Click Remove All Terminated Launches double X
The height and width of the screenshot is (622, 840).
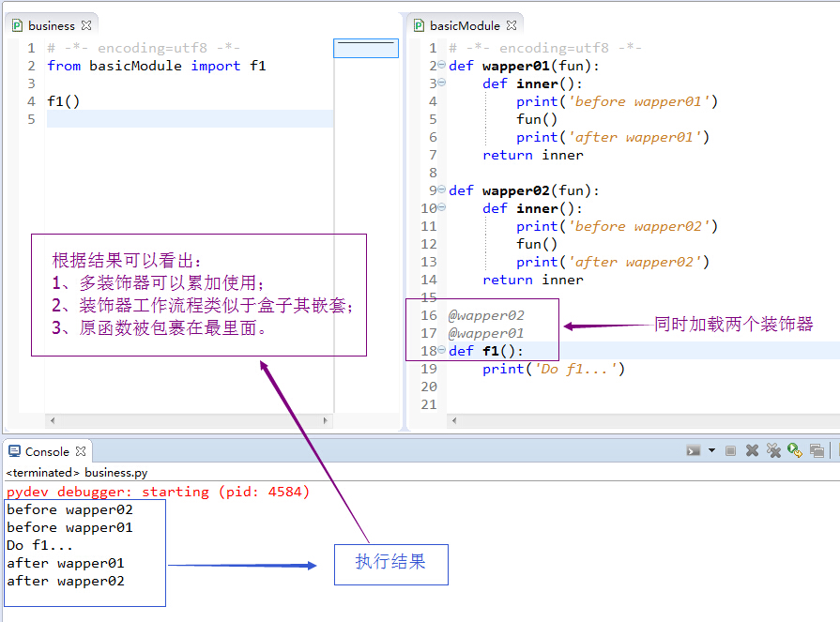(773, 450)
